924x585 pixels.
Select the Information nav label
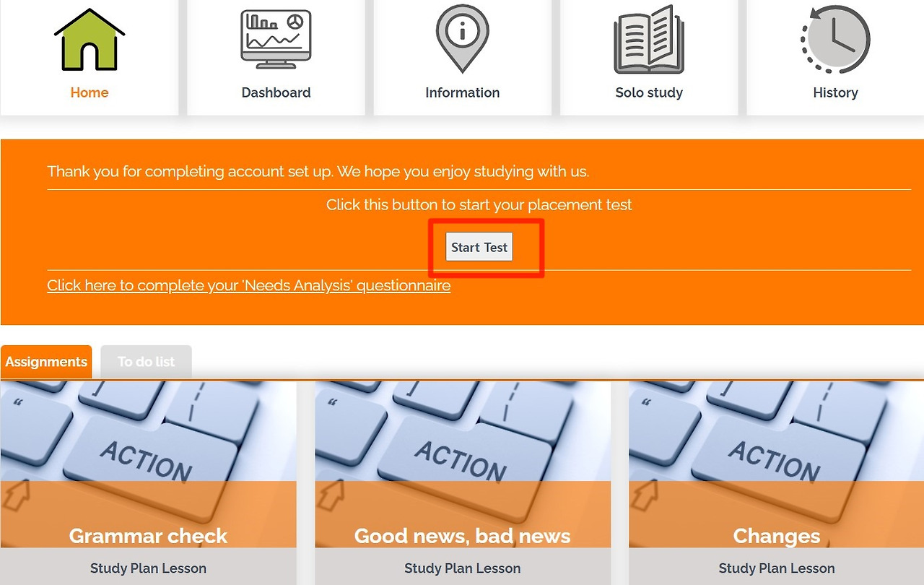pyautogui.click(x=462, y=92)
